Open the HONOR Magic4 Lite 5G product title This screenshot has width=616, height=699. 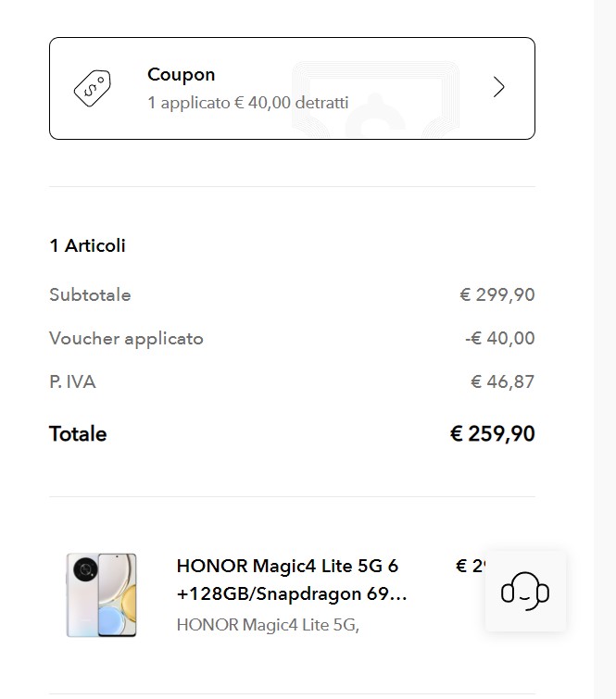click(x=291, y=580)
